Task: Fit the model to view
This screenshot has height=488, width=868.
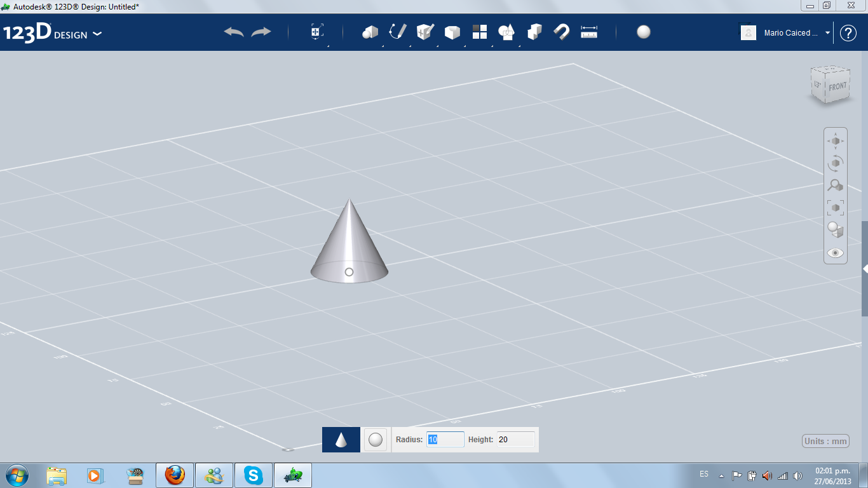Action: (x=836, y=207)
